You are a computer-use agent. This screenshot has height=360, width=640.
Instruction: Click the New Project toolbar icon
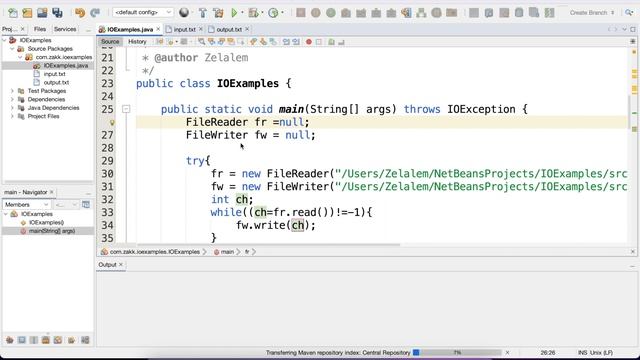(27, 13)
